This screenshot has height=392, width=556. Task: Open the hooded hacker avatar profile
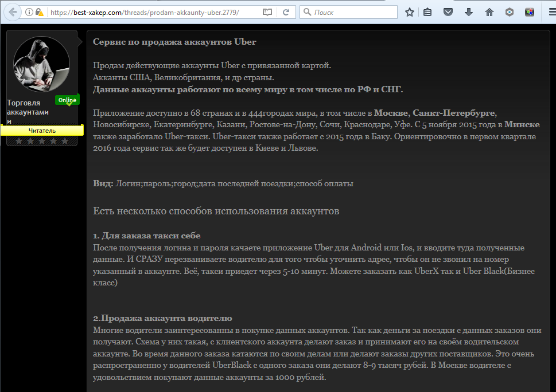coord(41,64)
